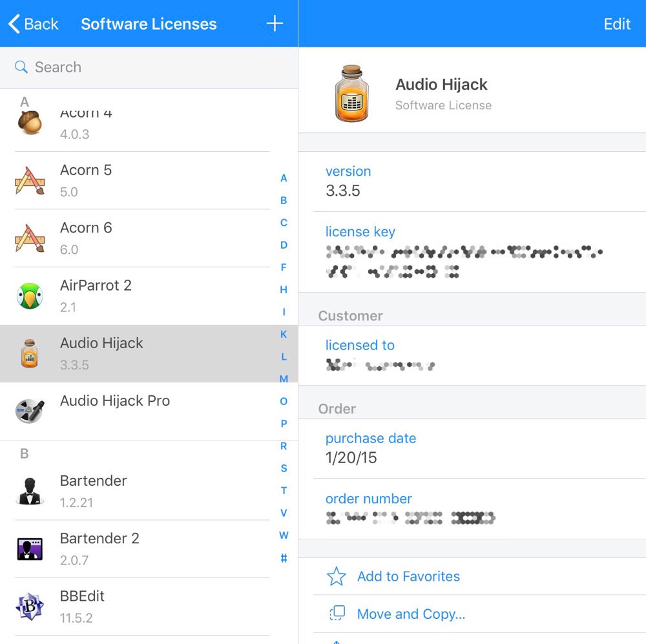The image size is (646, 644).
Task: Jump to index letter B
Action: tap(284, 200)
